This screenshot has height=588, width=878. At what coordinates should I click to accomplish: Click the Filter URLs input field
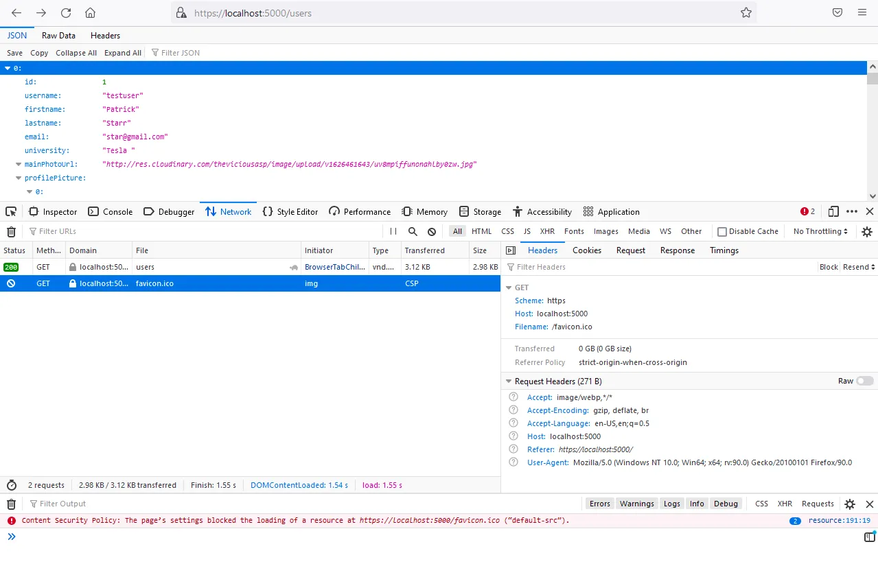(x=203, y=232)
